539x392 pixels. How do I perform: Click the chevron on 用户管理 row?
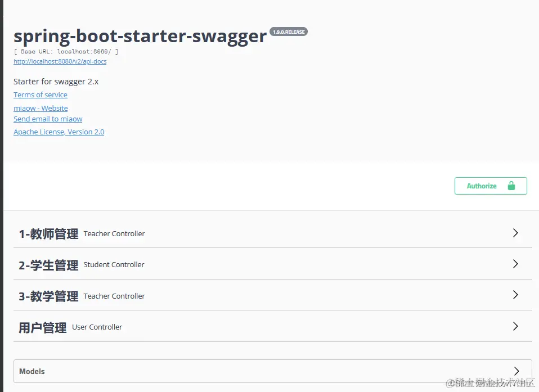point(515,326)
